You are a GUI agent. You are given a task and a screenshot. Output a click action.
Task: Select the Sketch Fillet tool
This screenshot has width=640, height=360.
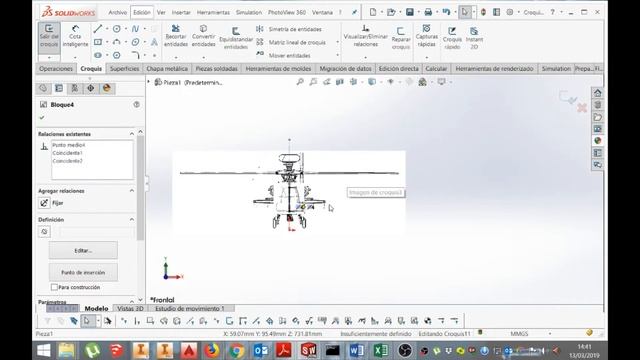(135, 55)
